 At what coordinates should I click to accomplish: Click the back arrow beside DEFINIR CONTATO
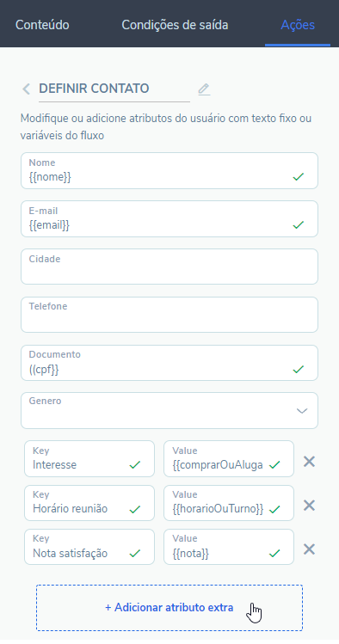(x=27, y=89)
